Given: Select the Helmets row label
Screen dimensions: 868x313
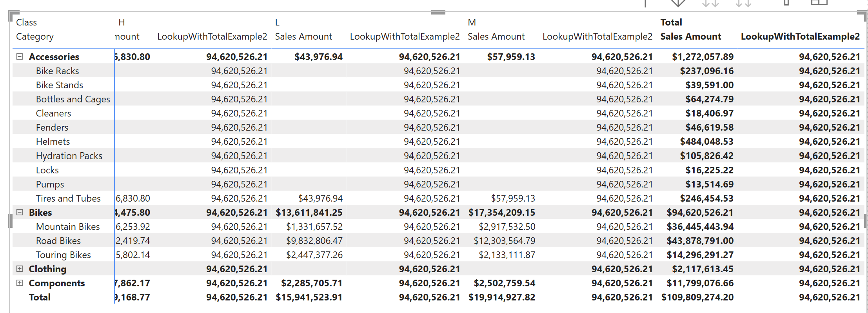Looking at the screenshot, I should click(x=53, y=142).
